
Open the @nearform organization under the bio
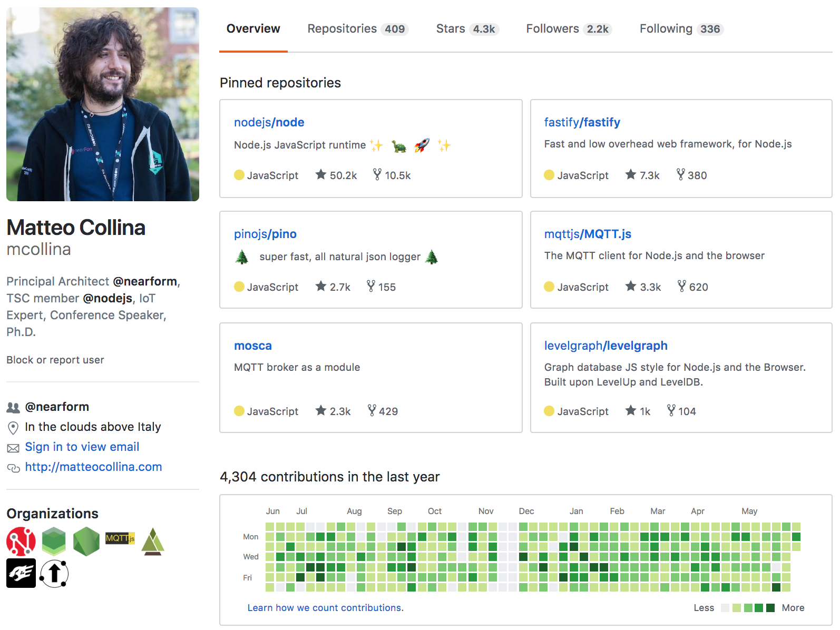pos(57,407)
